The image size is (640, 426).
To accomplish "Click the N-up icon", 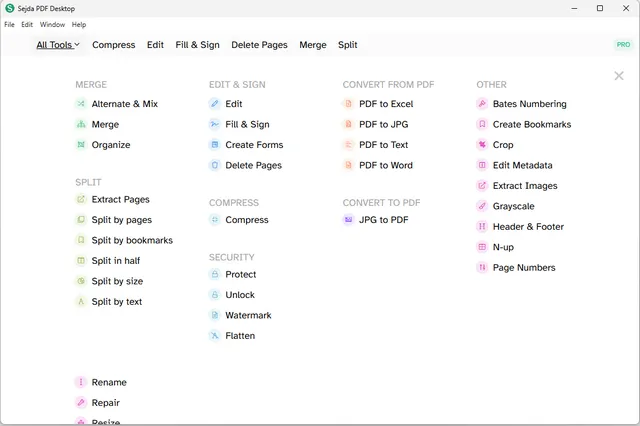I will [x=482, y=247].
